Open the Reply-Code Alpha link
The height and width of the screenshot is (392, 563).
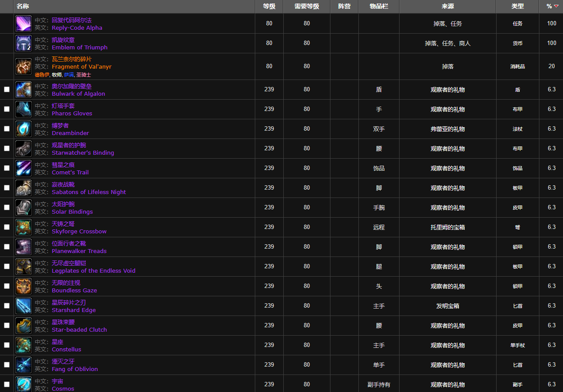point(77,28)
